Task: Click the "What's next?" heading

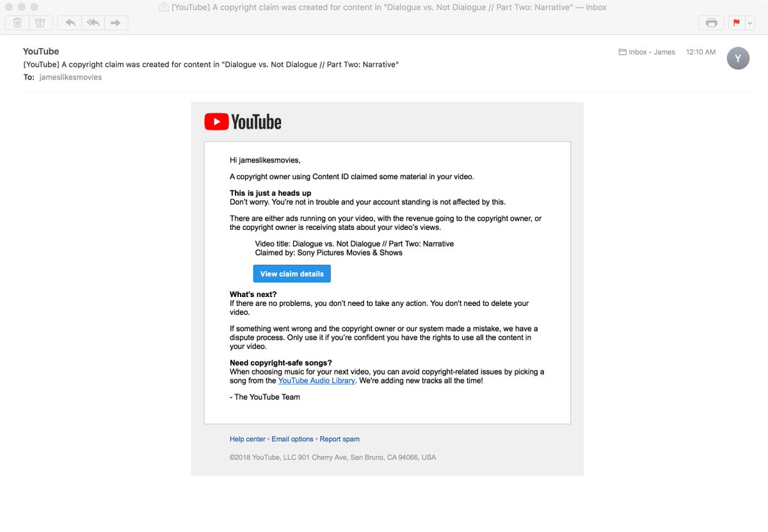Action: (x=253, y=294)
